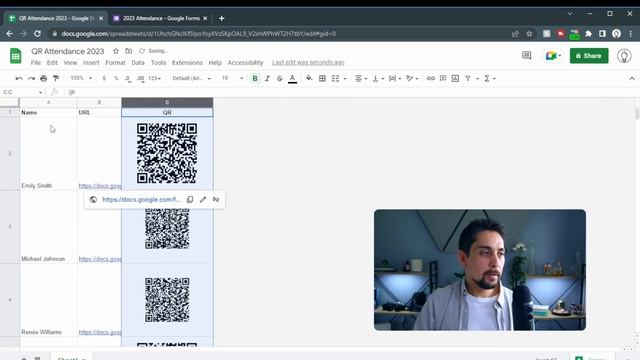Format selection as currency
Screen dimensions: 640x360
tap(104, 78)
